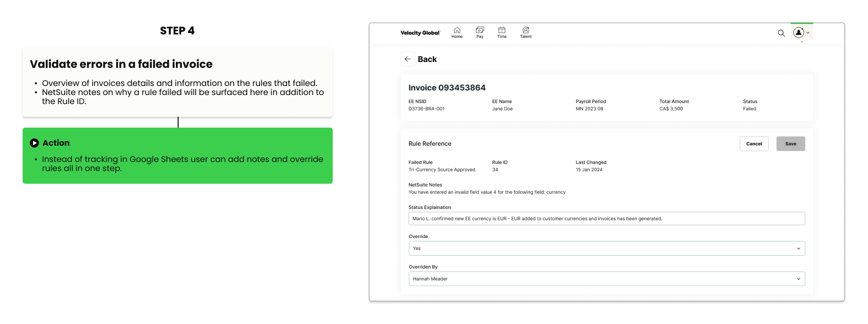Click the Rule ID value 34
The image size is (868, 324).
[495, 170]
